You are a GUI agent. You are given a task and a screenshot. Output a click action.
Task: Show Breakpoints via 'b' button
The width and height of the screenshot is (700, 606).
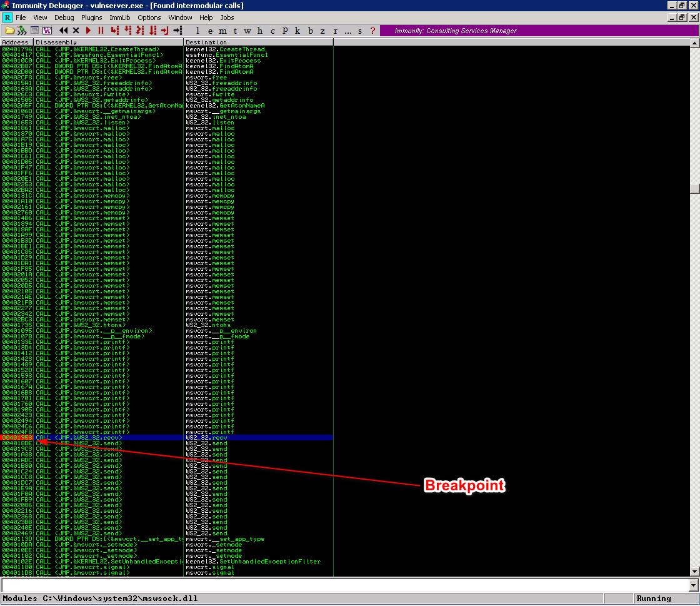pyautogui.click(x=310, y=31)
